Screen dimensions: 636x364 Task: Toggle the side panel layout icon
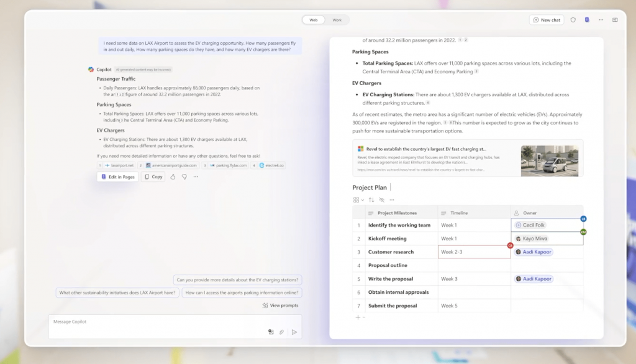click(615, 20)
